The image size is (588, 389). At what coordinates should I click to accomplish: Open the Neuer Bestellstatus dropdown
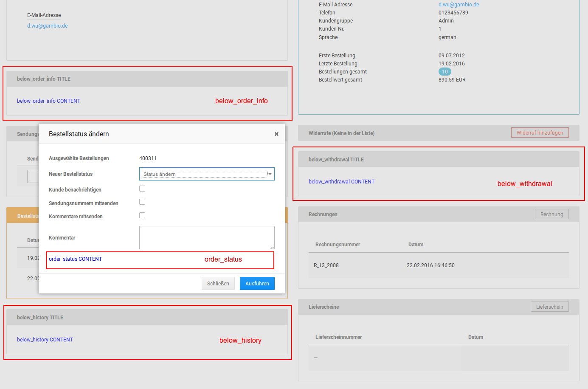point(207,174)
